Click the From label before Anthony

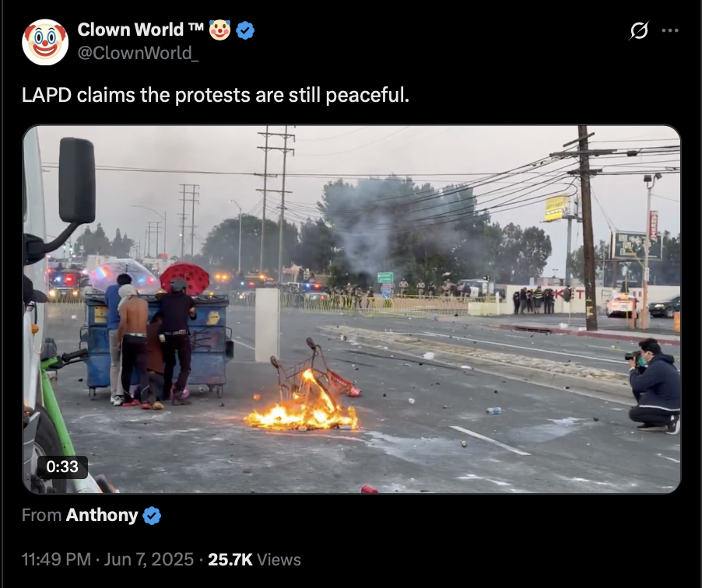(41, 516)
